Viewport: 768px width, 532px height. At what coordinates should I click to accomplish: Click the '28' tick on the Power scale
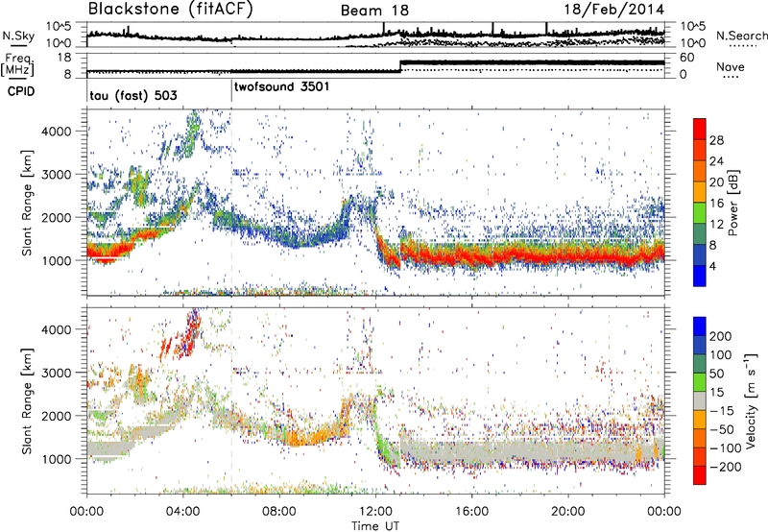716,140
